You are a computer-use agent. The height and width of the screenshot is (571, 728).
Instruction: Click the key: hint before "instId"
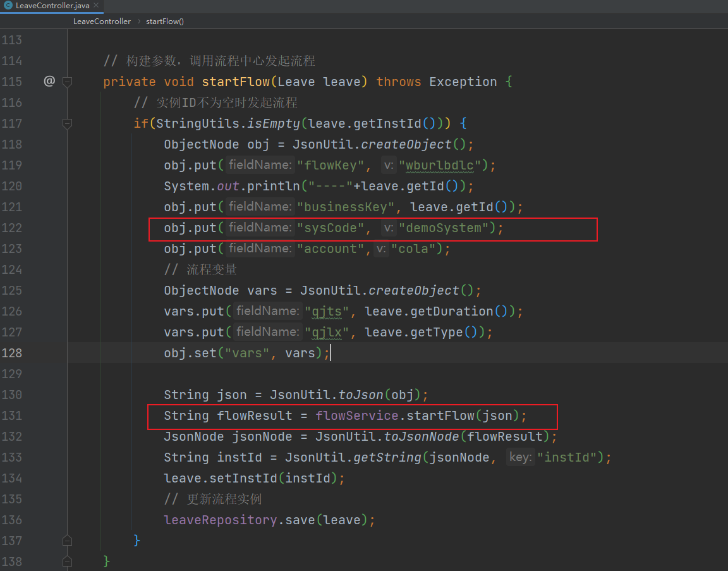[520, 457]
